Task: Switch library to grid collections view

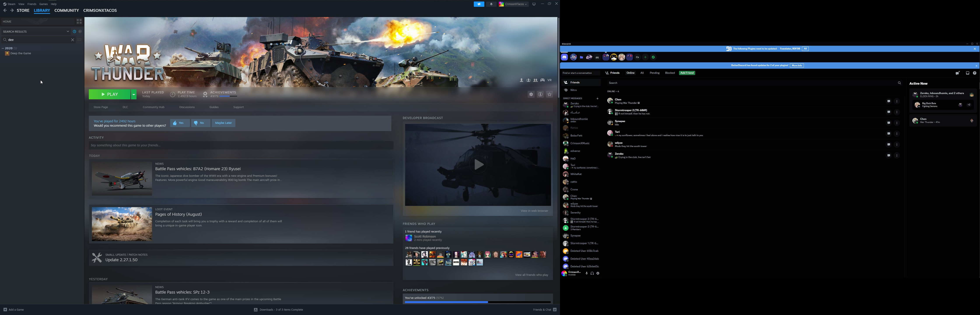Action: 79,21
